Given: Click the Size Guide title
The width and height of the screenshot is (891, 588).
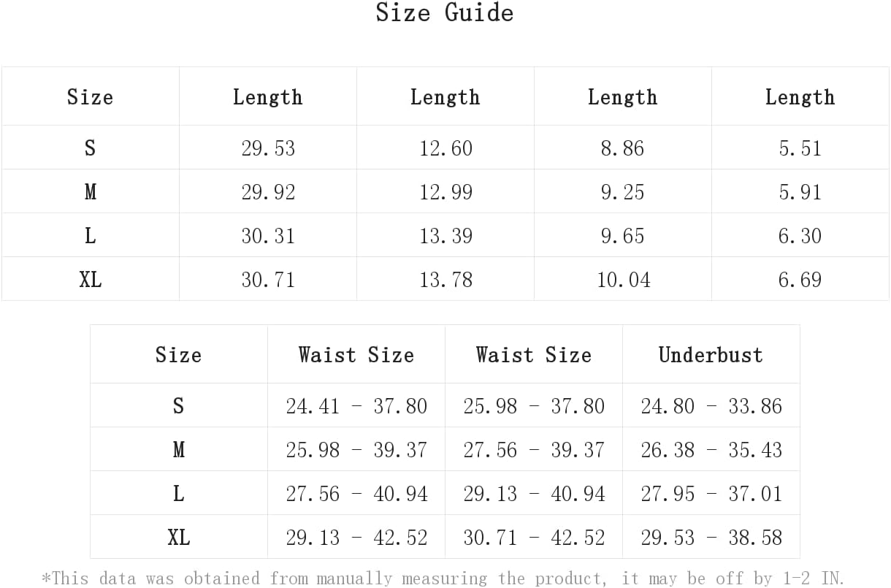Looking at the screenshot, I should [445, 12].
